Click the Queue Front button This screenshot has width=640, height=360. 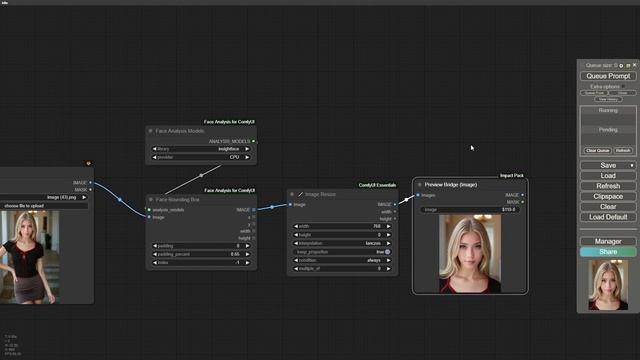pyautogui.click(x=594, y=93)
